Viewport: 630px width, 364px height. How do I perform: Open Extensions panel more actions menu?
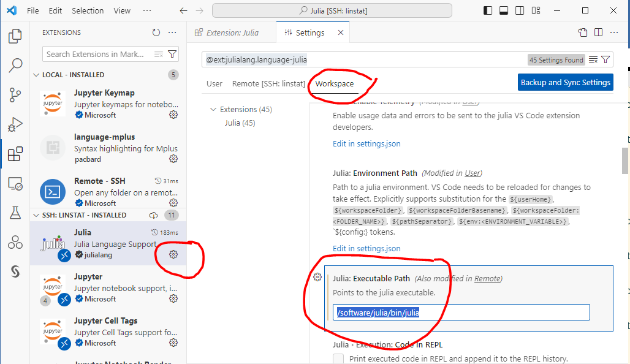point(172,32)
